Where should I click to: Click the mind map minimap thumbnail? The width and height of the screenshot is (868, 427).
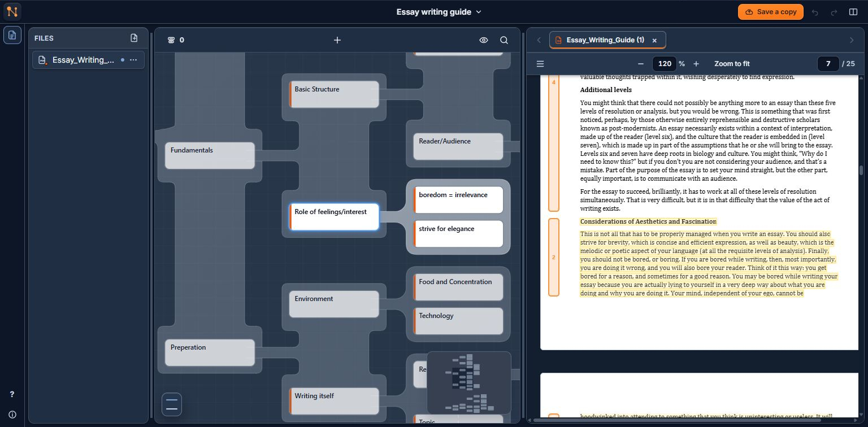coord(468,382)
